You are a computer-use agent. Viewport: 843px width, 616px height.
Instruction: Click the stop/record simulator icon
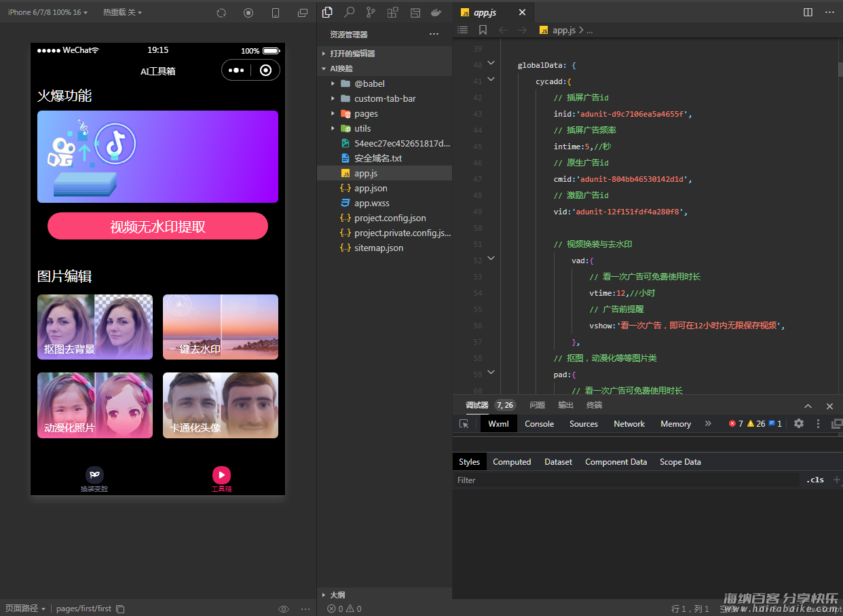click(248, 13)
